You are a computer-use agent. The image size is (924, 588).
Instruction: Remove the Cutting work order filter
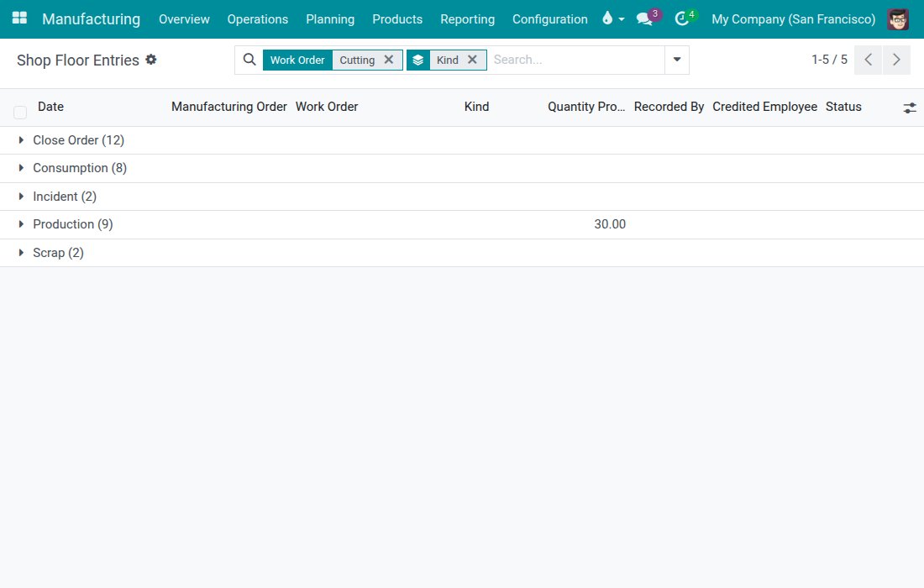point(388,60)
